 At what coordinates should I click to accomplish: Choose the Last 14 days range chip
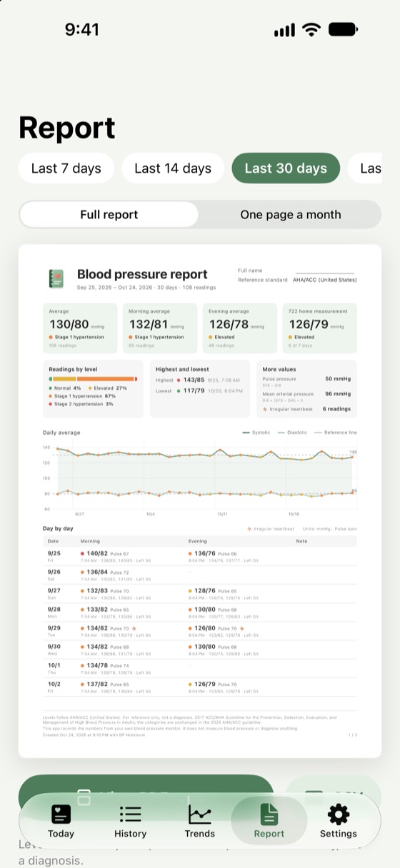pos(173,168)
